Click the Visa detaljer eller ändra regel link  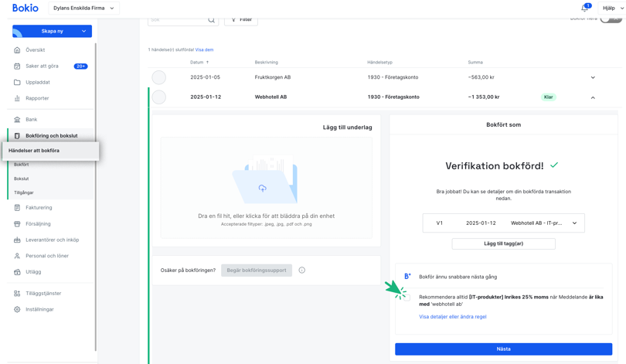click(x=452, y=317)
